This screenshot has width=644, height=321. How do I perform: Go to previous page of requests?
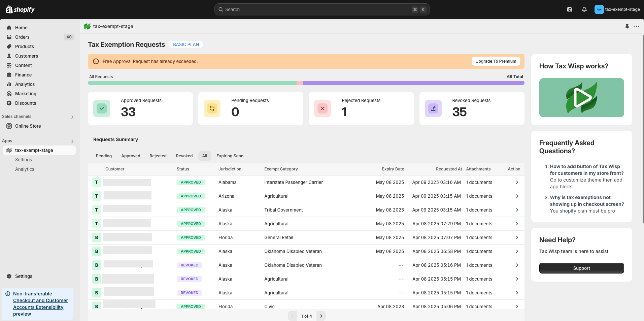click(x=293, y=316)
